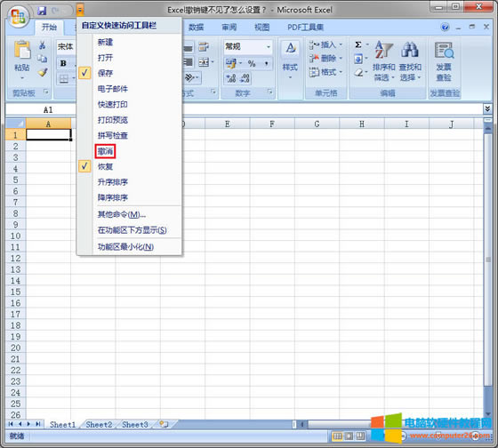Open the 常规 number format dropdown

(x=269, y=47)
